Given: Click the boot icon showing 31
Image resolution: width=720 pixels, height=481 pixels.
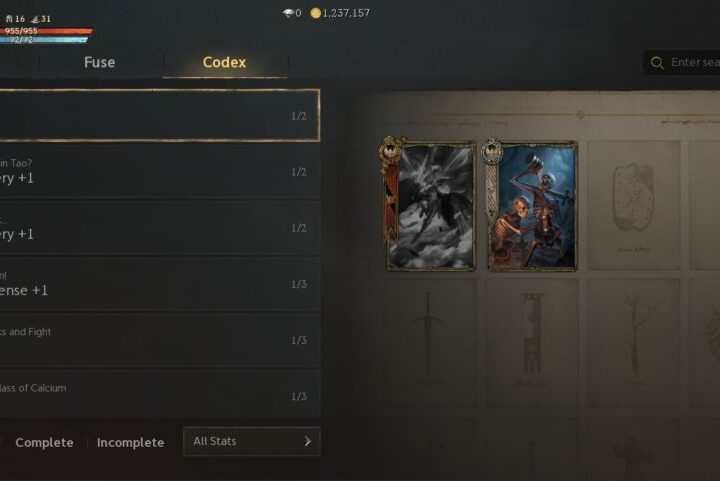Looking at the screenshot, I should coord(35,19).
